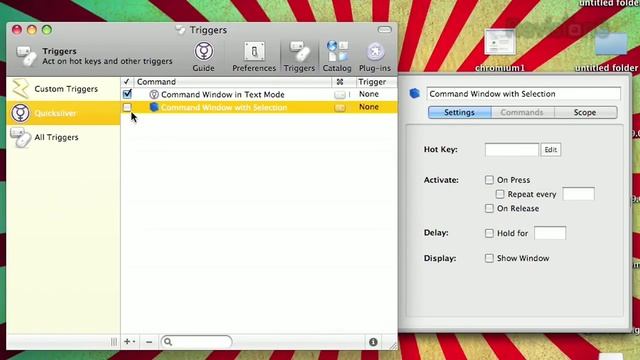This screenshot has width=640, height=360.
Task: Enable Command Window with Selection checkbox
Action: point(127,107)
